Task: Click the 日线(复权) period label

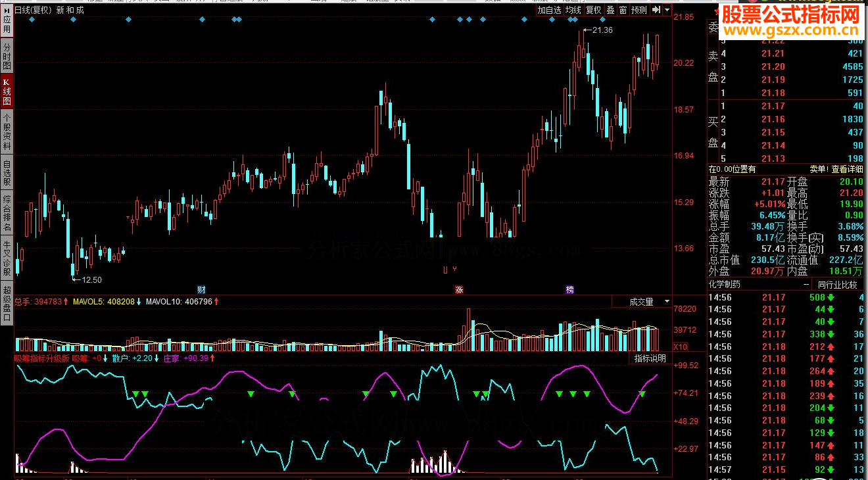Action: click(33, 10)
